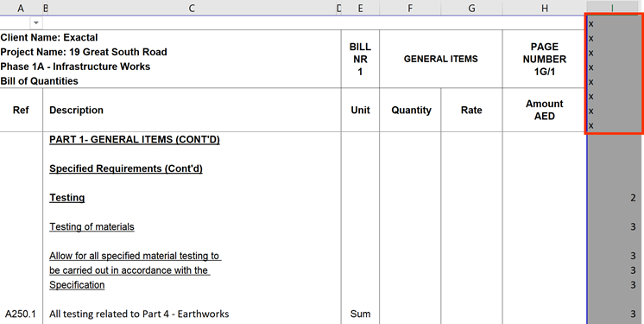Click the A250.1 reference cell

click(x=21, y=314)
